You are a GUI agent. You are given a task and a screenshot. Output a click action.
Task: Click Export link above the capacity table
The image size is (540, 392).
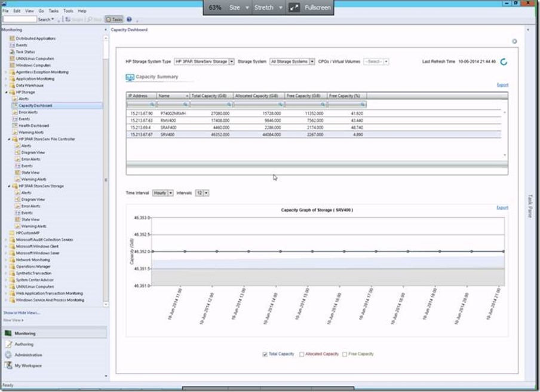tap(502, 85)
